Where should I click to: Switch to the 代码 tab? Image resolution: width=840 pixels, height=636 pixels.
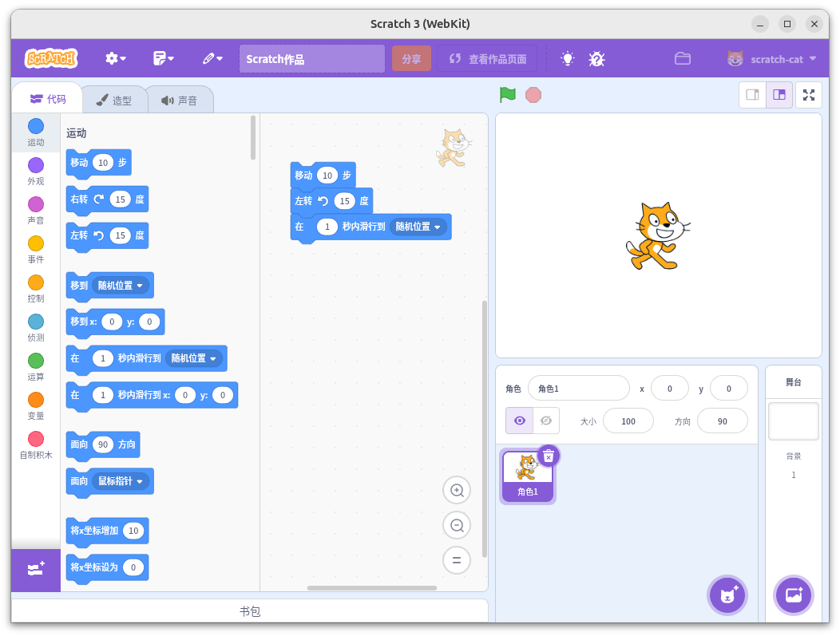(x=48, y=100)
